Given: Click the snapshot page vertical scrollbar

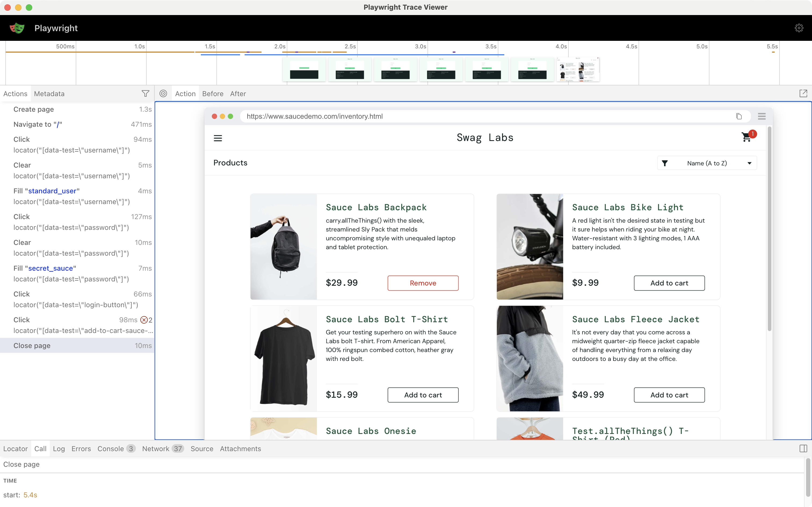Looking at the screenshot, I should (769, 229).
